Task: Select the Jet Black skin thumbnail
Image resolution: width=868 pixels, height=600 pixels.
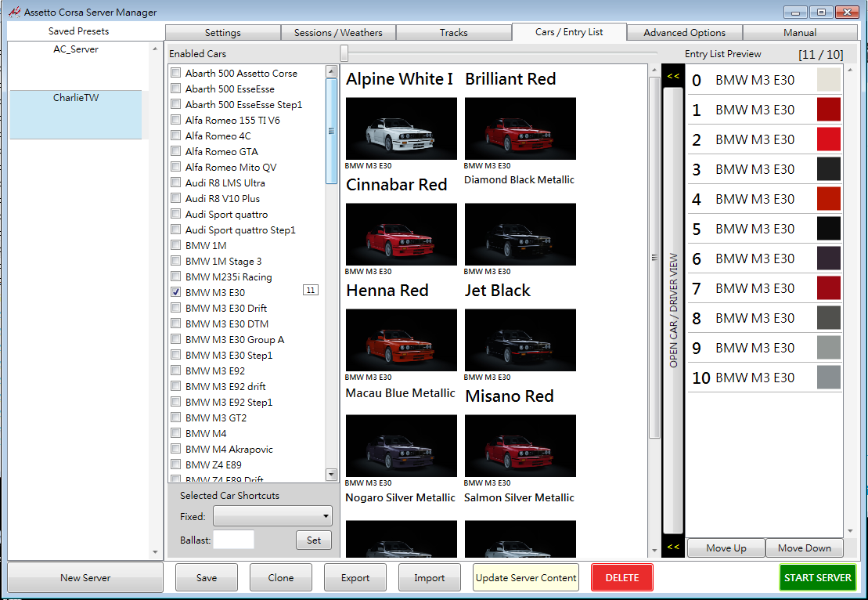Action: coord(520,340)
